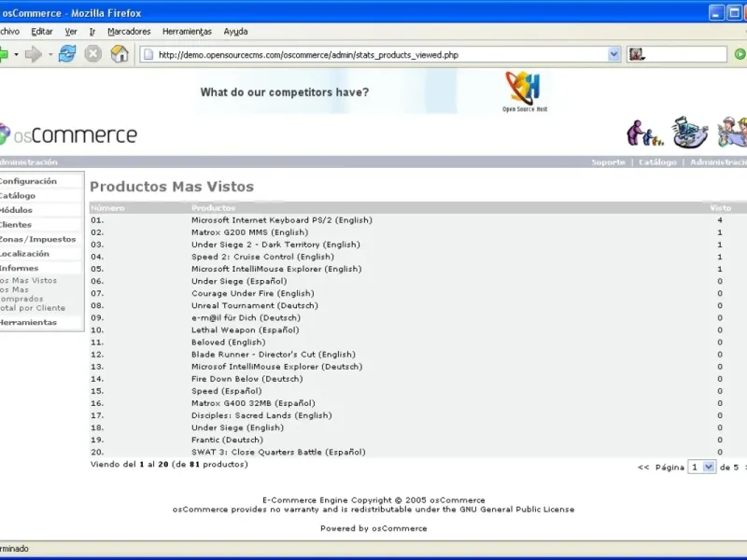Open the Back button history dropdown arrow
The image size is (747, 560).
tap(16, 54)
